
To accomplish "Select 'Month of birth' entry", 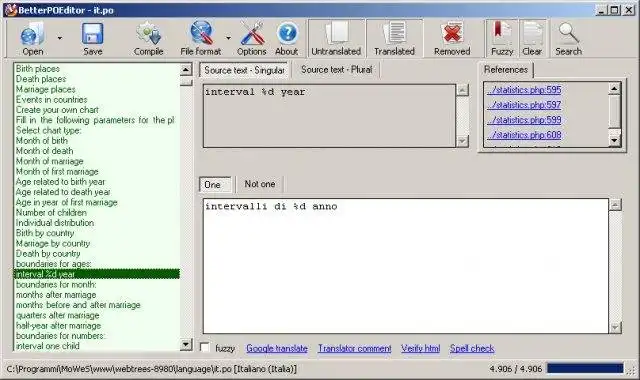I will coord(42,140).
